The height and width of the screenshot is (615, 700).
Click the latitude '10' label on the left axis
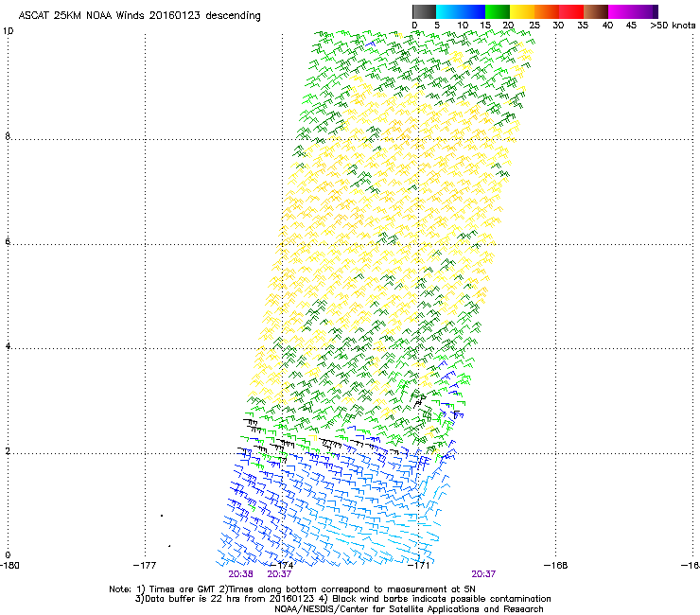pos(8,31)
